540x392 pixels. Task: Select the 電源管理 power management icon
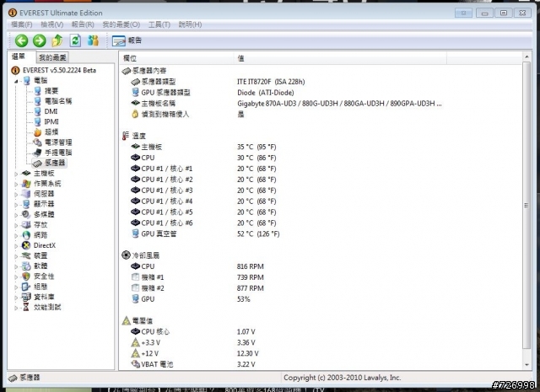click(37, 142)
